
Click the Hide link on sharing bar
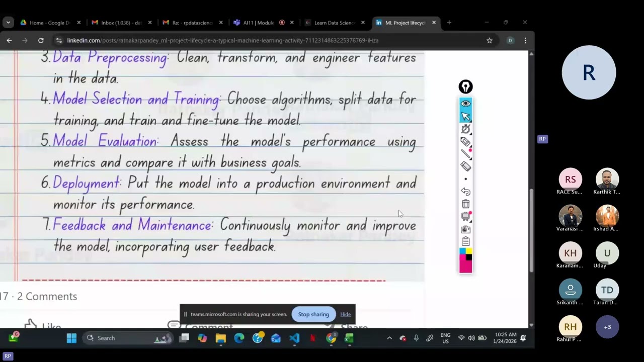point(345,314)
